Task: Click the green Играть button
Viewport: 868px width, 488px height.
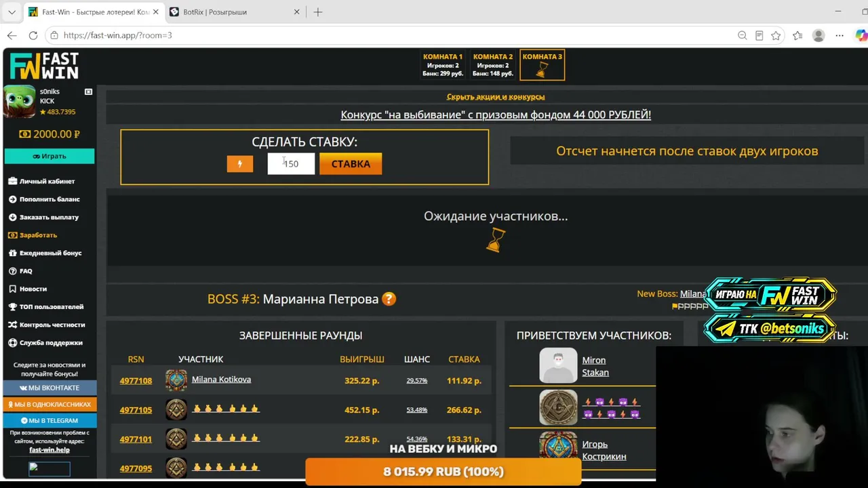Action: (50, 157)
